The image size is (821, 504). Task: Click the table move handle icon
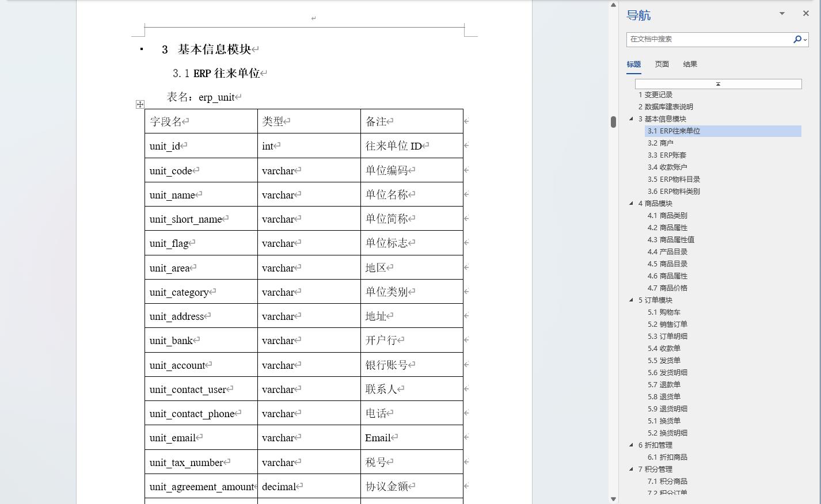pos(140,104)
